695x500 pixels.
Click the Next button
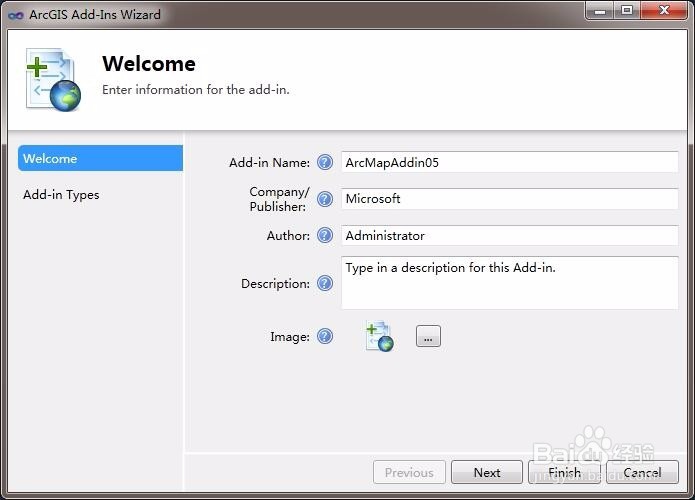[487, 473]
